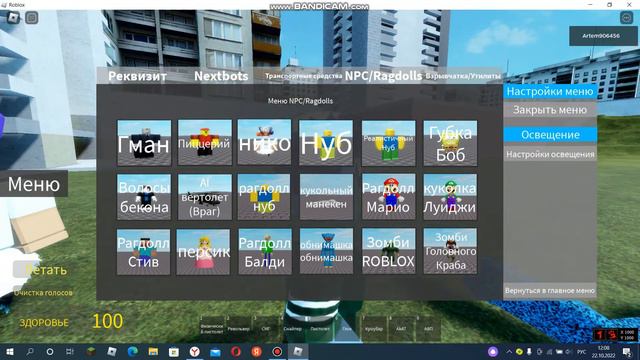Spawn the Волосы бекона NPC
The width and height of the screenshot is (640, 360).
point(144,197)
